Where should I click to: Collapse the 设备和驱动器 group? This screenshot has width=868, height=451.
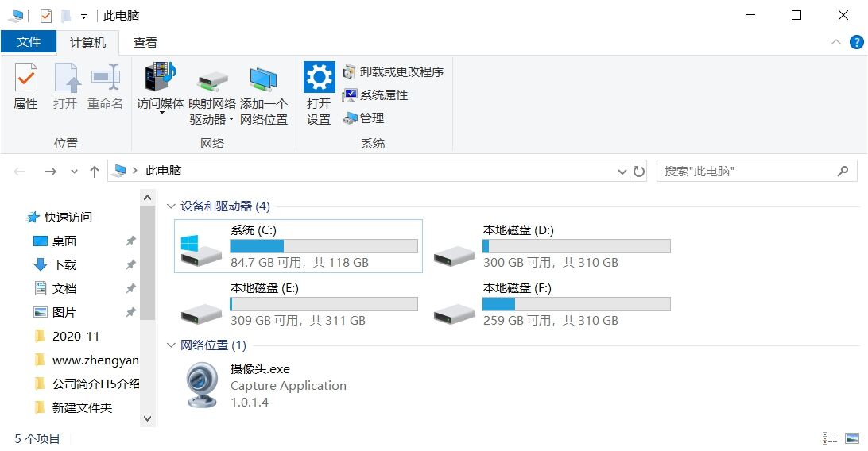[x=170, y=206]
